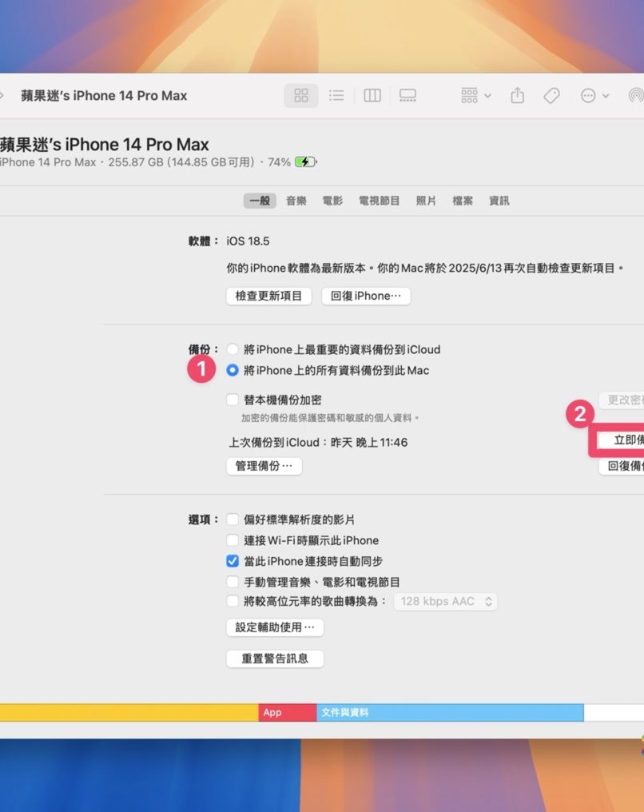Screen dimensions: 644x812
Task: Open the more actions ellipsis menu
Action: click(594, 96)
